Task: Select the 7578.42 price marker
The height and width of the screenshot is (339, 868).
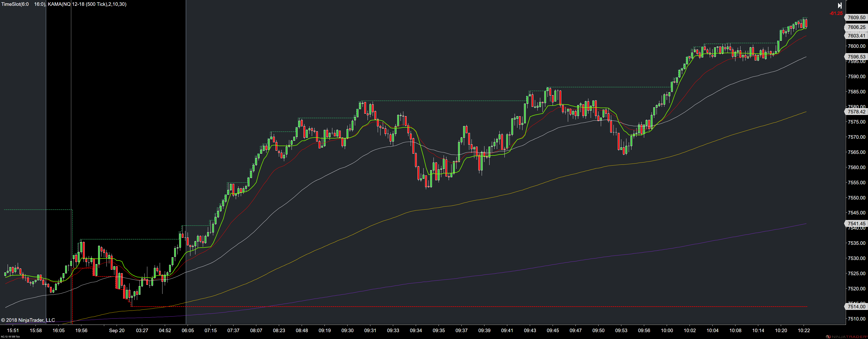Action: (x=856, y=112)
